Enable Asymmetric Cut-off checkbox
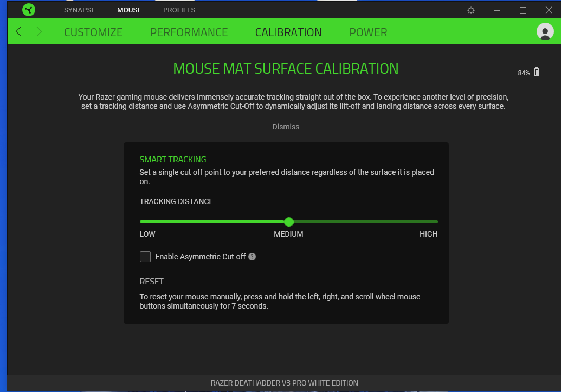 [x=145, y=257]
